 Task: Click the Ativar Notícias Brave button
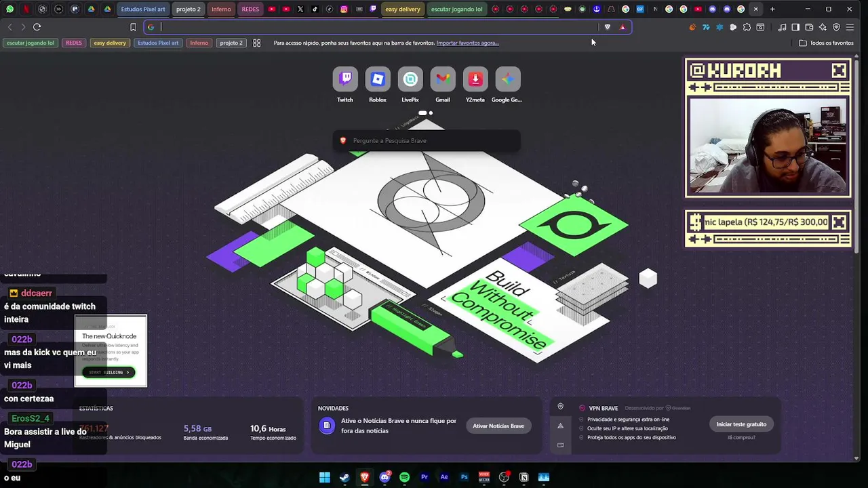[x=498, y=426]
